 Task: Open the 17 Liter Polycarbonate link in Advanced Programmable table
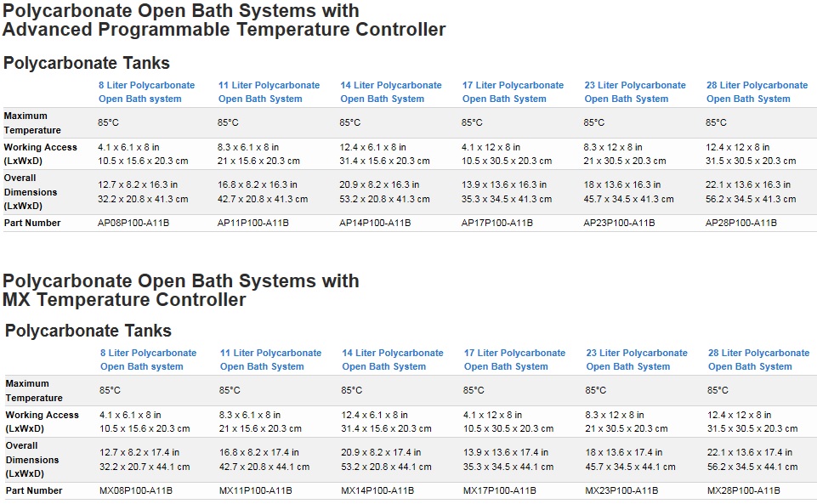coord(513,92)
